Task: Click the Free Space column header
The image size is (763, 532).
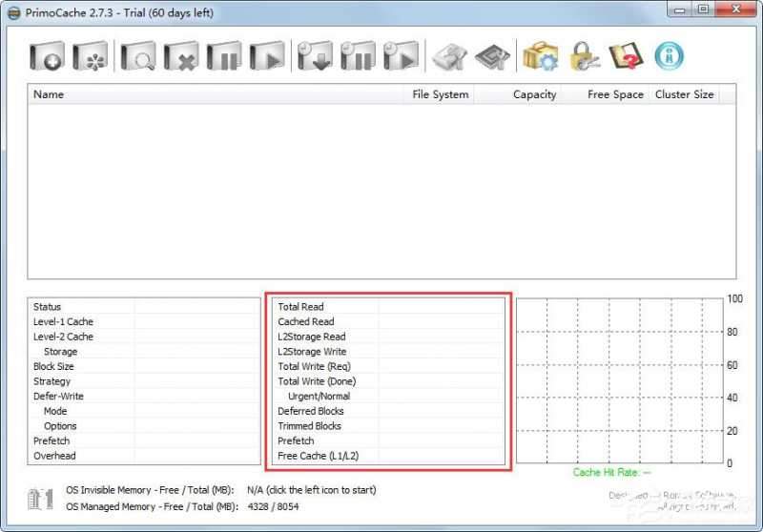Action: point(615,94)
